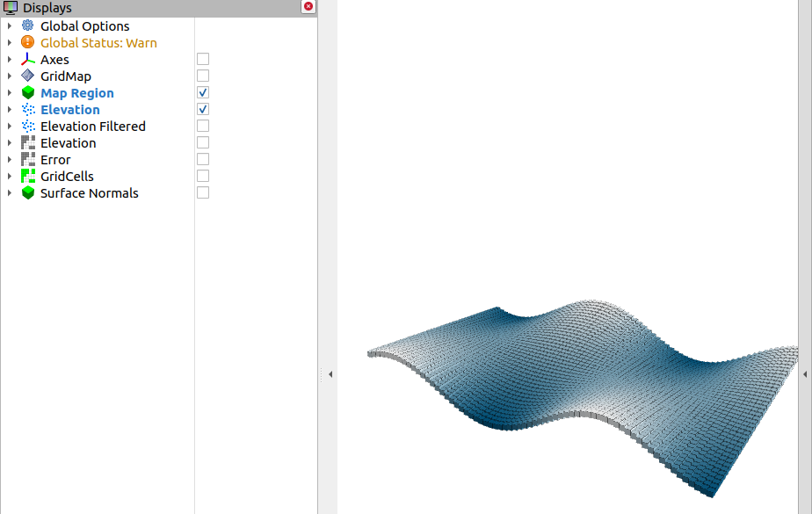Click the Error map display icon
The image size is (812, 514).
[x=27, y=159]
